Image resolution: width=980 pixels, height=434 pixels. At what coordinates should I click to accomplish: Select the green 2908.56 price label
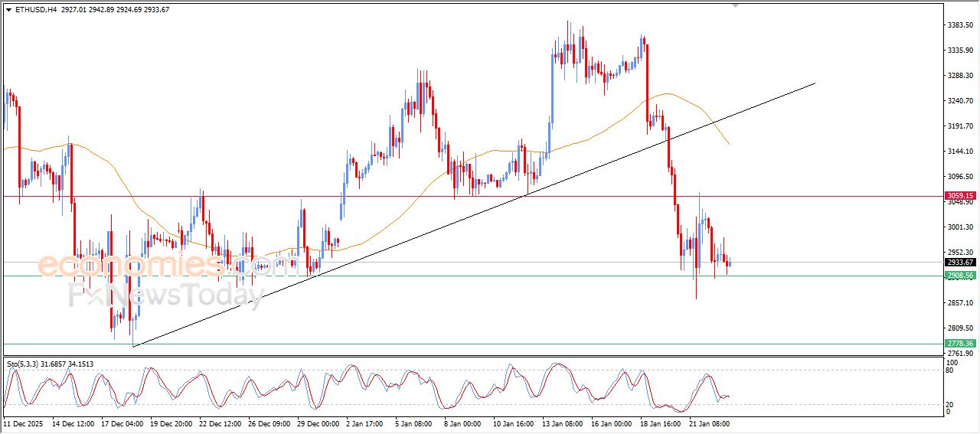point(959,276)
